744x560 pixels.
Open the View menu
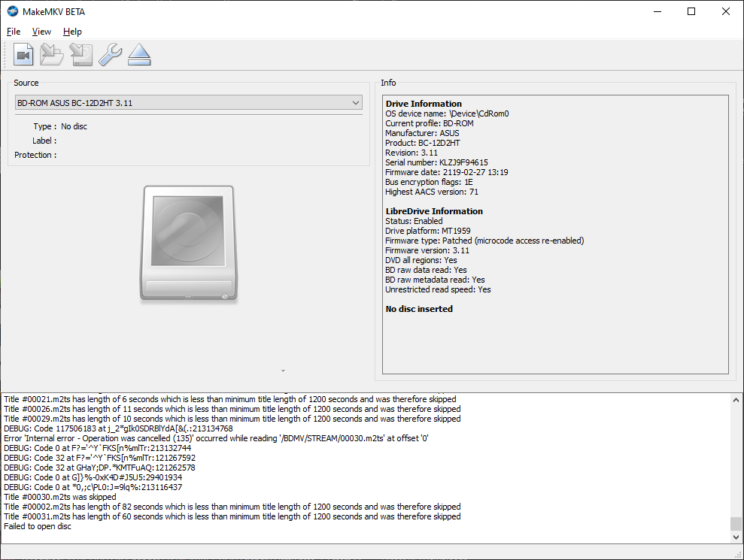pos(41,32)
